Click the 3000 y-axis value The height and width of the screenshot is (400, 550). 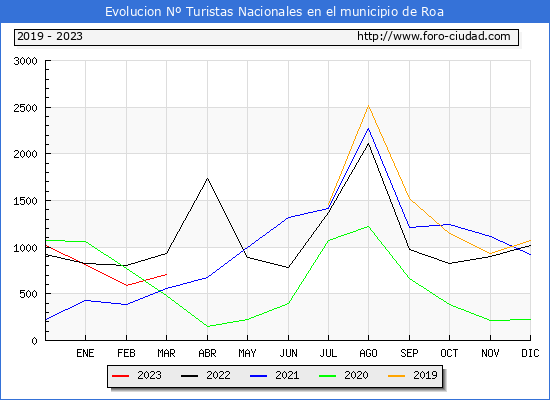25,61
